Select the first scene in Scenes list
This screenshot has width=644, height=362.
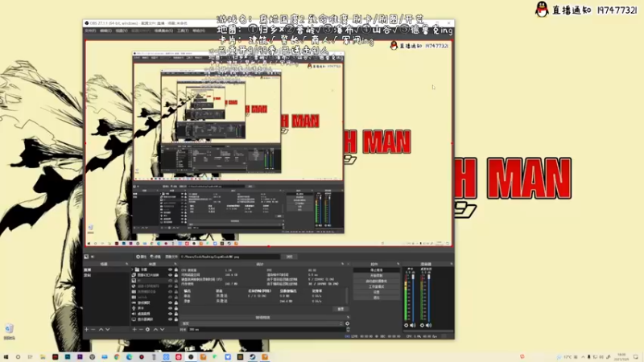[x=106, y=269]
